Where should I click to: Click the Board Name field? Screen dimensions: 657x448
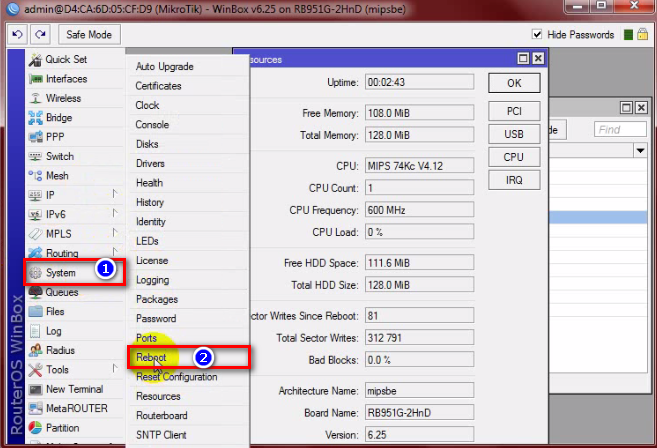[x=419, y=413]
